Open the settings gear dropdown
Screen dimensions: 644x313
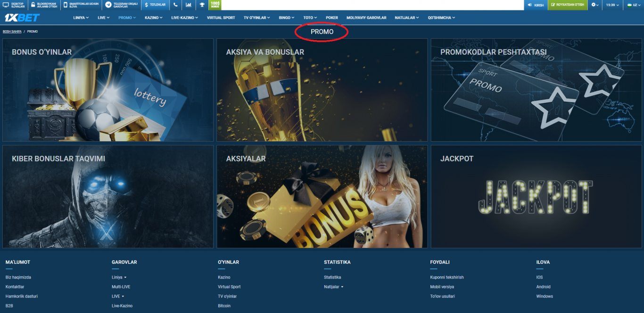(595, 5)
